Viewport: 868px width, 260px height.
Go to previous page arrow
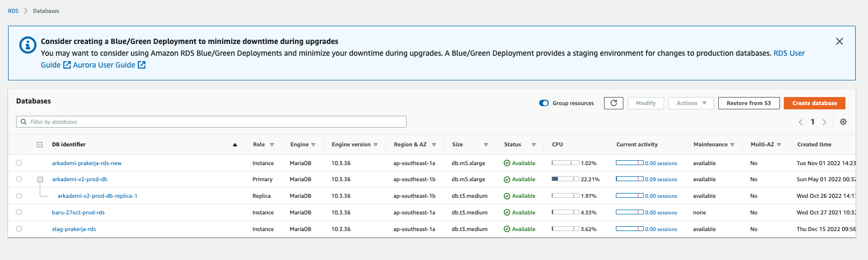(x=800, y=122)
